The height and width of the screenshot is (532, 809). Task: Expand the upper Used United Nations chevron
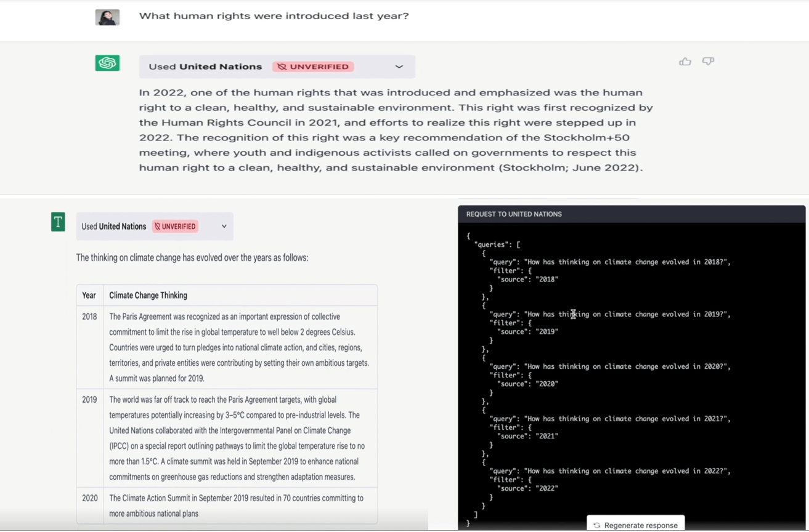click(x=399, y=66)
